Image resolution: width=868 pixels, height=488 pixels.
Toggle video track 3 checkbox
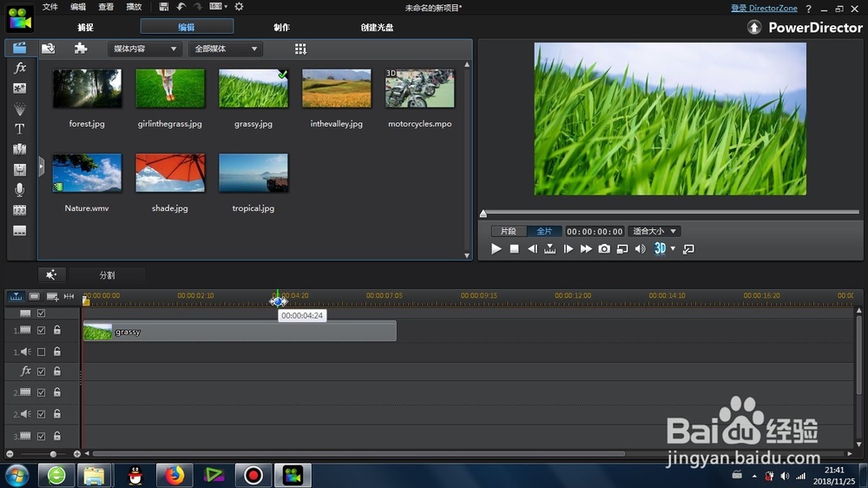(x=41, y=437)
